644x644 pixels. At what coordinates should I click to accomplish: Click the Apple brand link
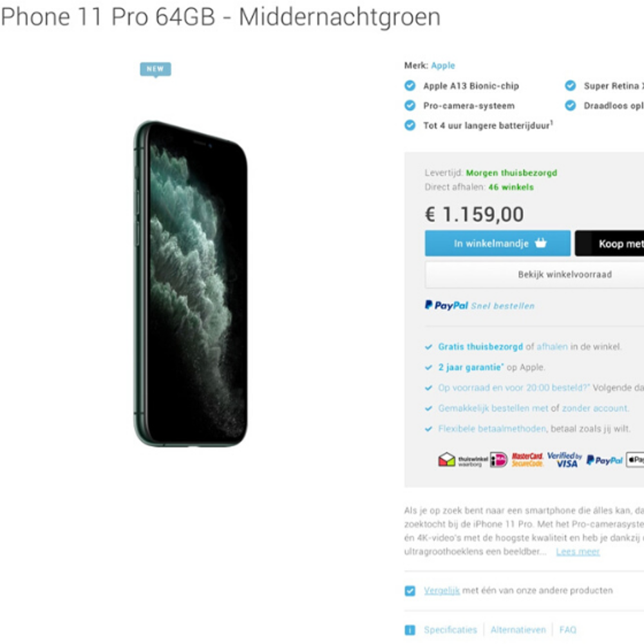[443, 66]
